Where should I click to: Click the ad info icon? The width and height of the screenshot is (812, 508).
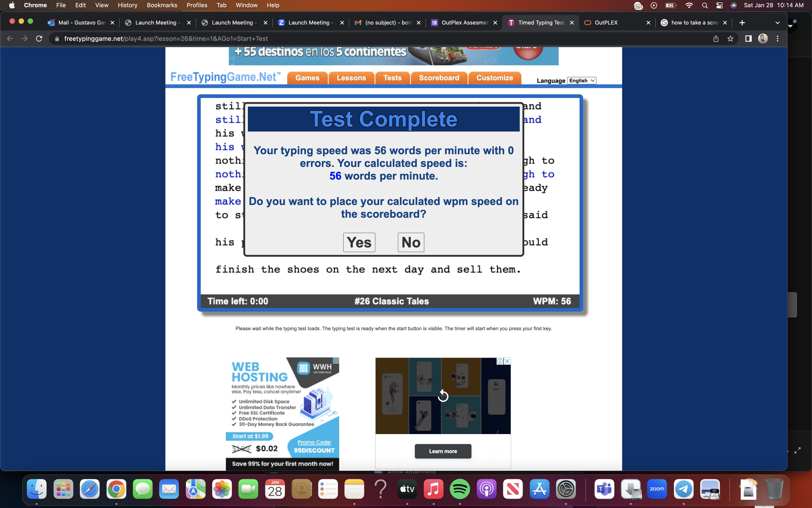(x=500, y=361)
